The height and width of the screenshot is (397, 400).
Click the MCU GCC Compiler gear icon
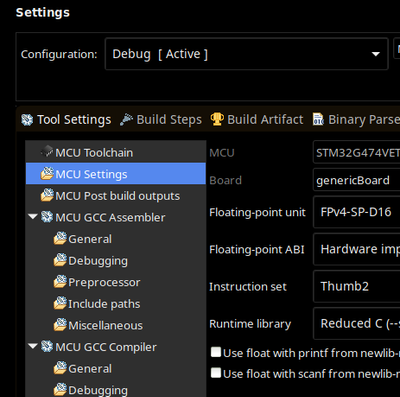(x=47, y=347)
